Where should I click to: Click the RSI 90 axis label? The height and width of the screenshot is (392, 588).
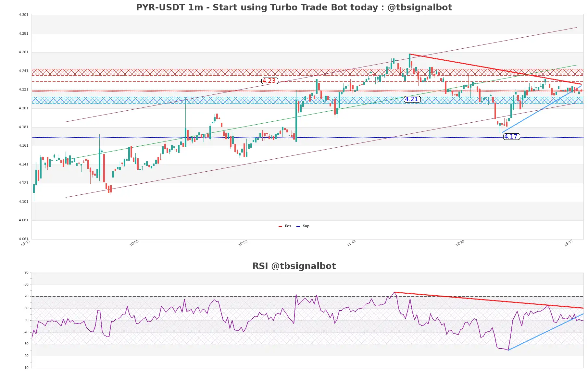click(x=26, y=272)
